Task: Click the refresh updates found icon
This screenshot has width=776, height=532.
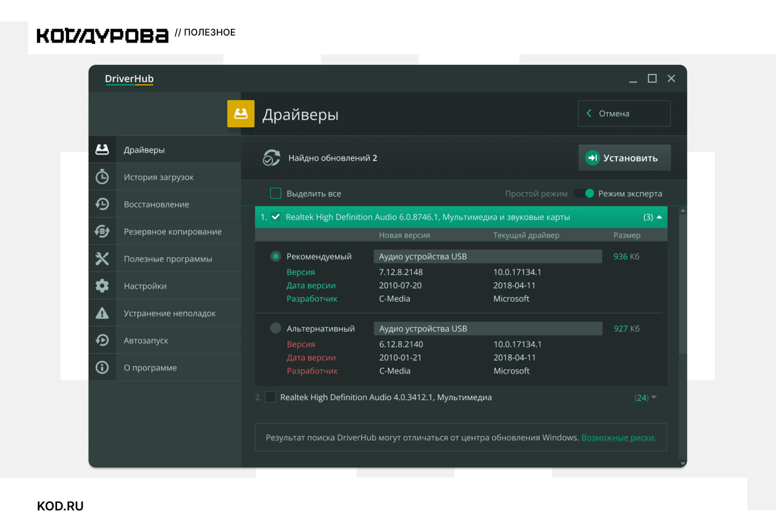Action: point(272,158)
